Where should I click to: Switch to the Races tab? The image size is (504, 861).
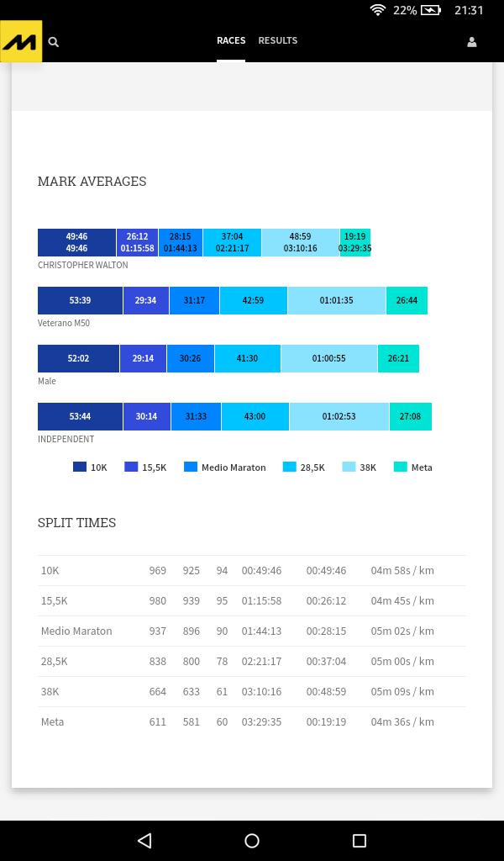tap(231, 40)
